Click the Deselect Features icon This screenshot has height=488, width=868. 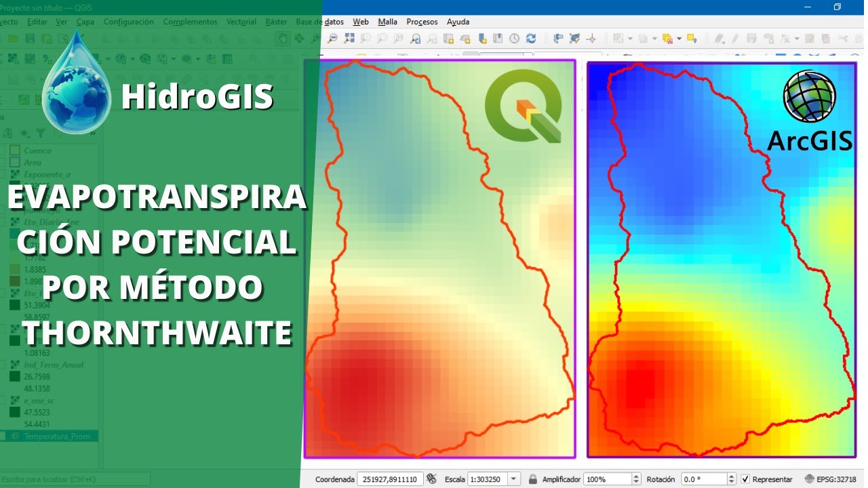pyautogui.click(x=667, y=39)
